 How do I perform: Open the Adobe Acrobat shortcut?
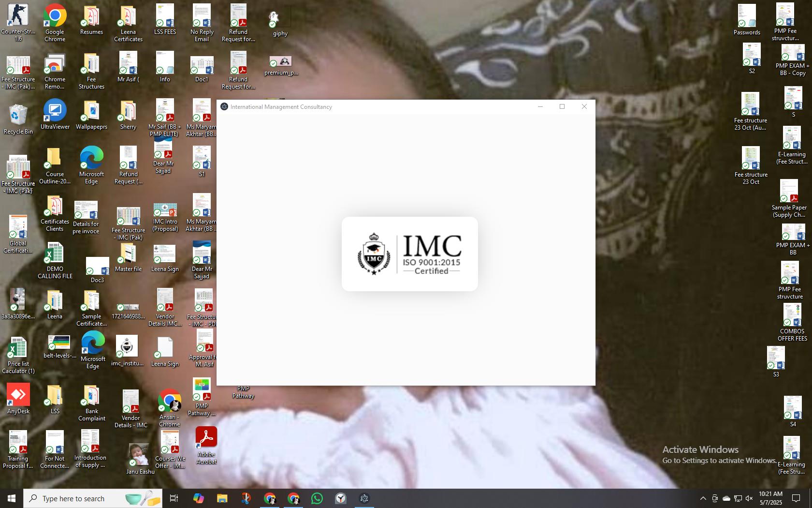(206, 445)
